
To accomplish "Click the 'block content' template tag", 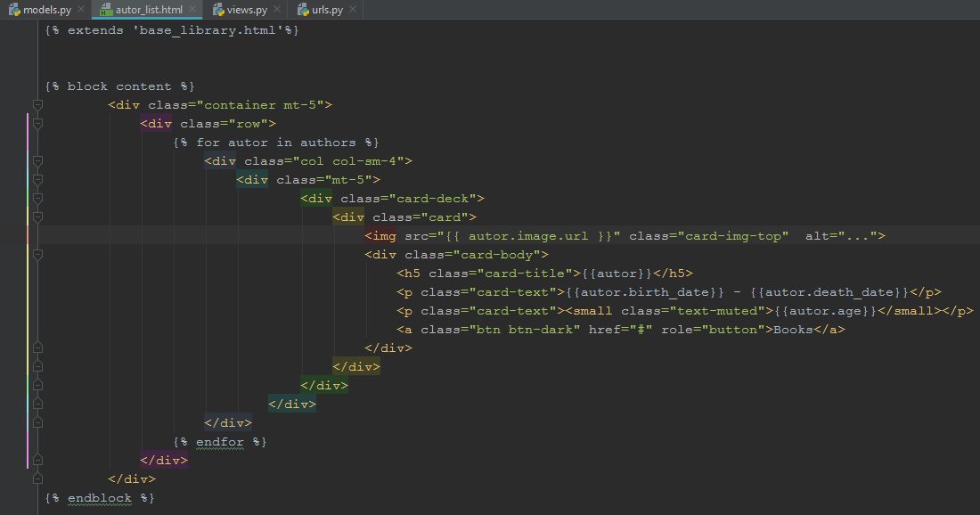I will click(x=119, y=86).
